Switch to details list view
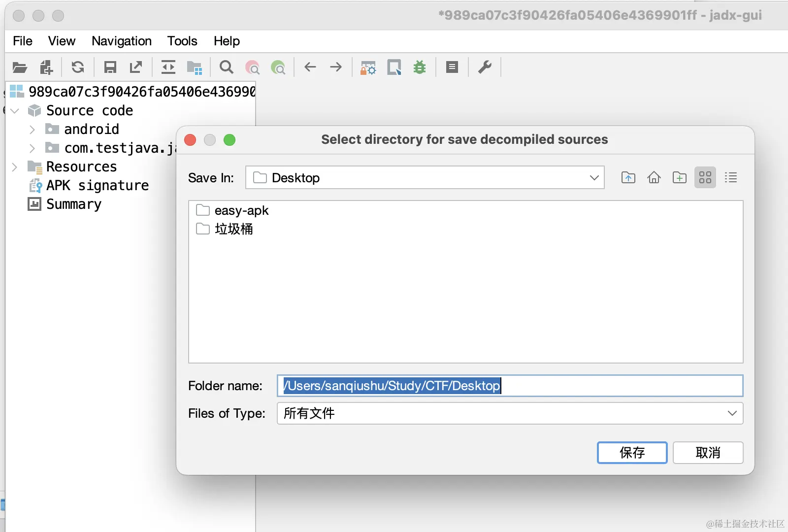Image resolution: width=788 pixels, height=532 pixels. 731,177
